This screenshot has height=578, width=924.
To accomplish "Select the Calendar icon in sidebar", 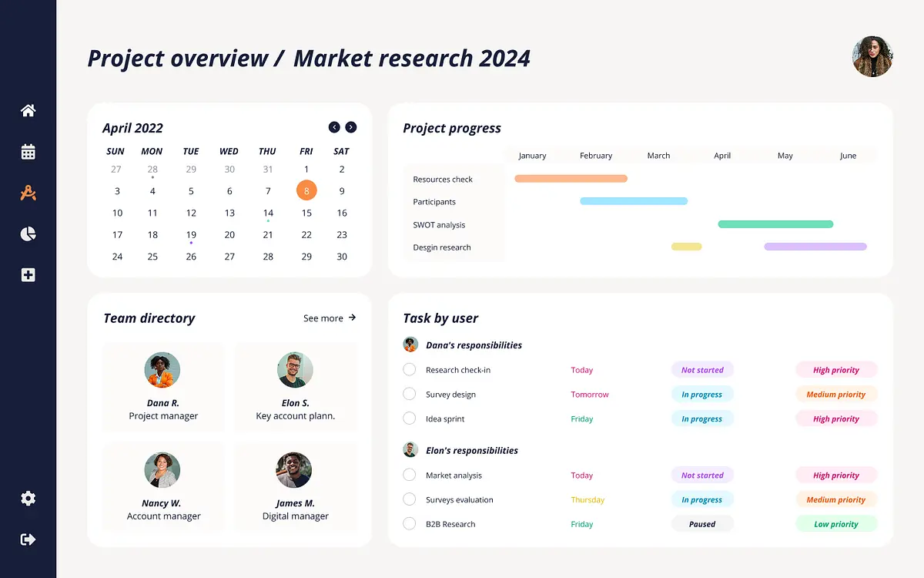I will coord(28,152).
